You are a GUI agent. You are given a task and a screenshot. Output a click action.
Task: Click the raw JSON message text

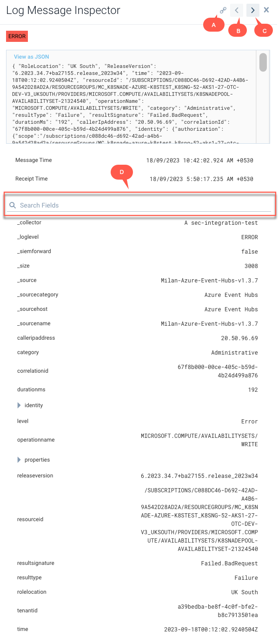[131, 103]
